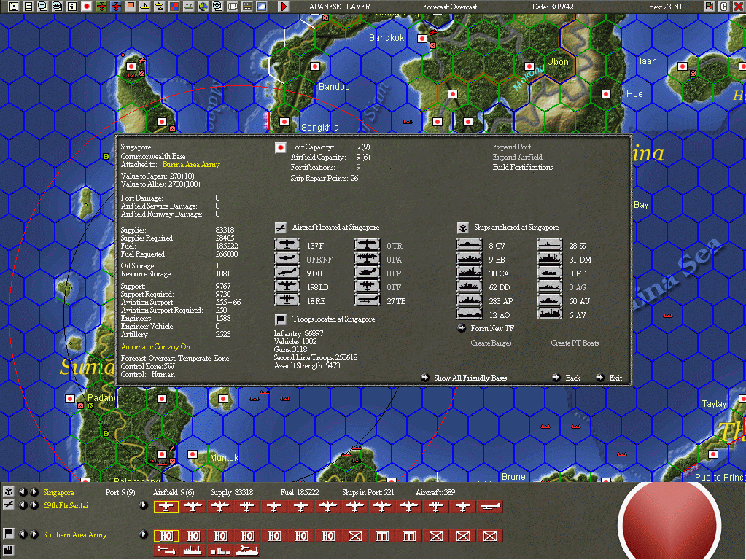Click the cloud weather toolbar icon
This screenshot has width=746, height=560.
(262, 6)
